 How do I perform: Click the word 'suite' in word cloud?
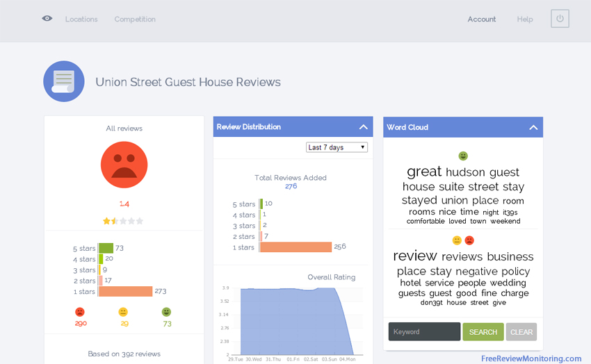(451, 187)
